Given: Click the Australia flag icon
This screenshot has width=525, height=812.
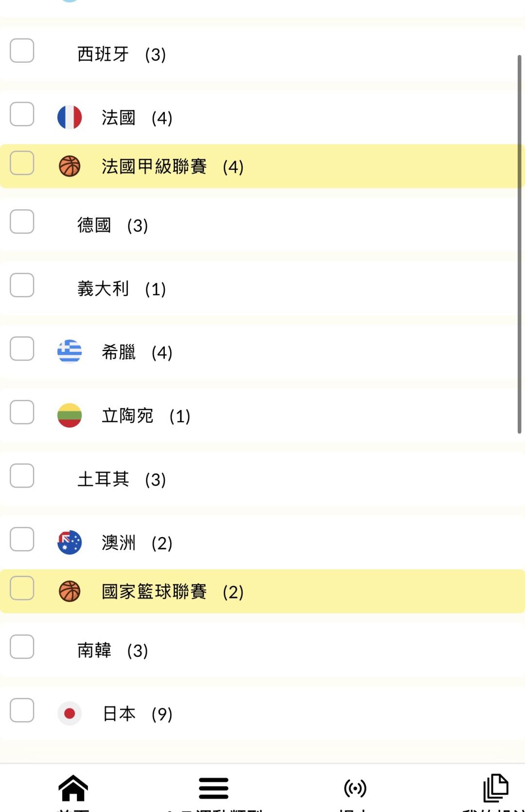Looking at the screenshot, I should pos(70,542).
